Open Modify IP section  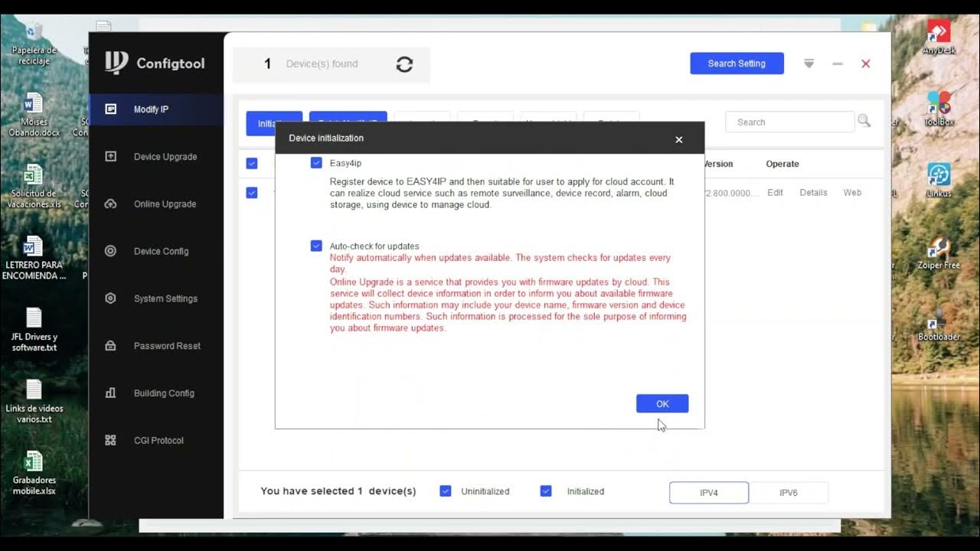pos(156,109)
